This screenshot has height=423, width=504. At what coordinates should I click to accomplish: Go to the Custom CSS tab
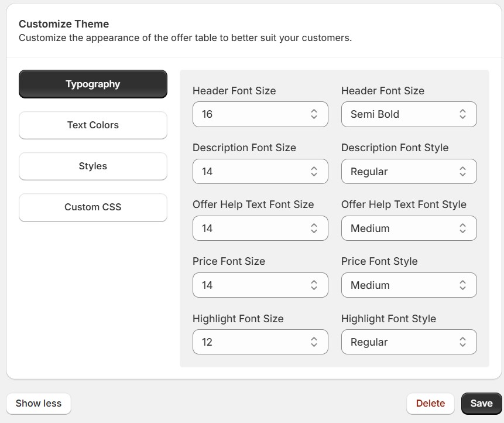tap(92, 207)
